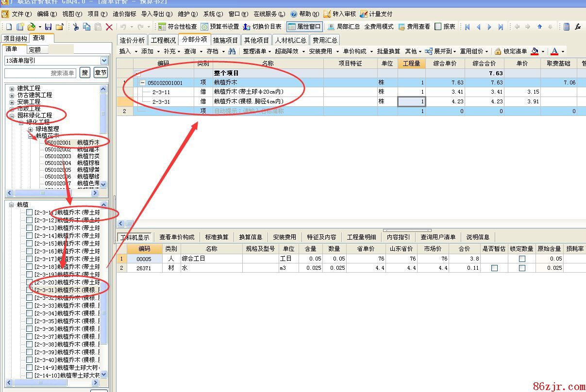Image resolution: width=586 pixels, height=392 pixels.
Task: Check the [2-3-12] 栽植乔木 checkbox
Action: click(30, 220)
